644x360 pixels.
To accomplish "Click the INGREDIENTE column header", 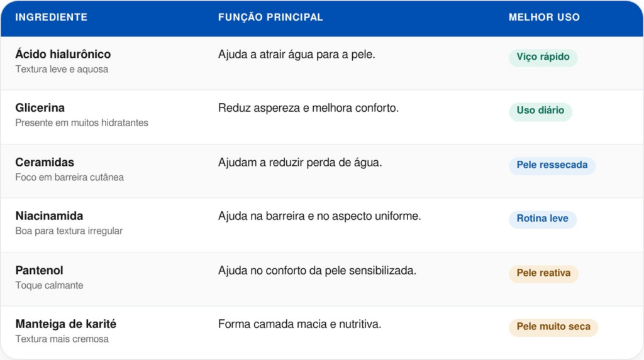I will tap(52, 17).
